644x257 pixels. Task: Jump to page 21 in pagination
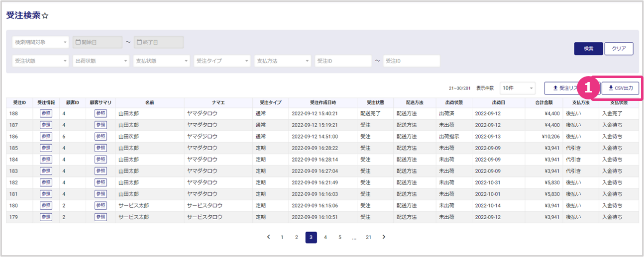[368, 238]
